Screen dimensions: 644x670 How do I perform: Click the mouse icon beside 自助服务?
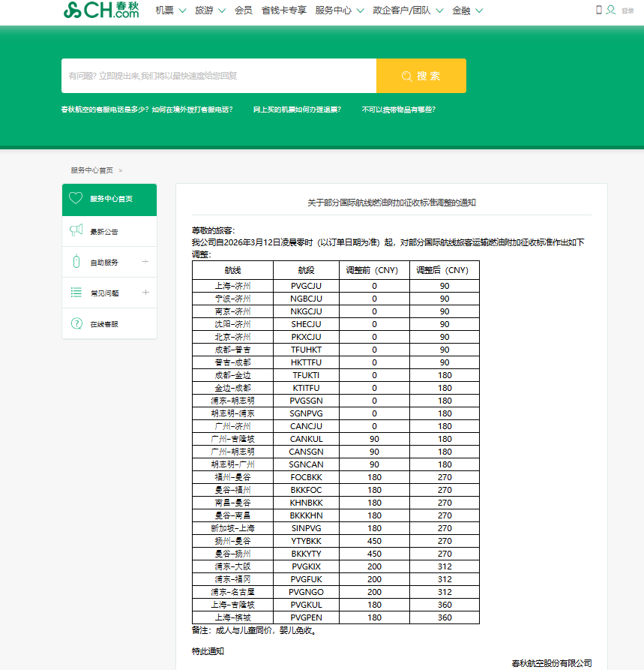76,262
